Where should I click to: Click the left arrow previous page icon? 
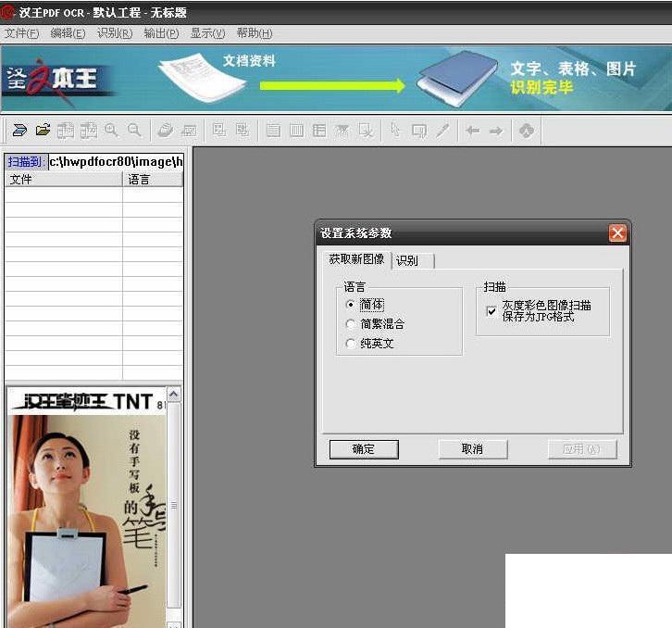(x=473, y=131)
